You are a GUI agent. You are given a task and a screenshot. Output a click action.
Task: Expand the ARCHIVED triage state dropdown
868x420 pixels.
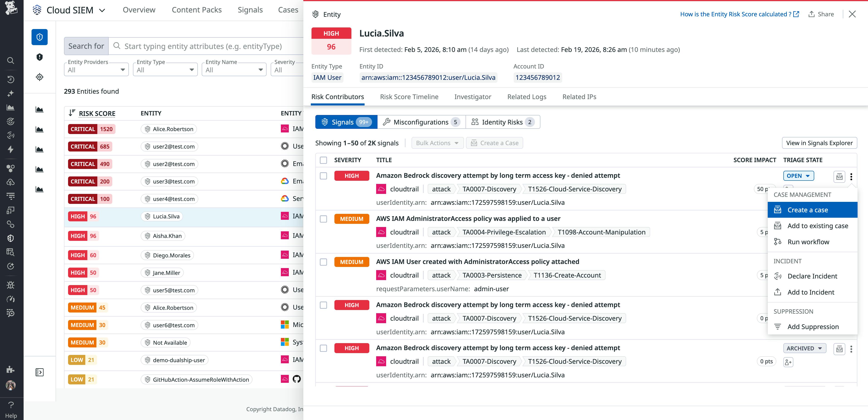tap(804, 348)
